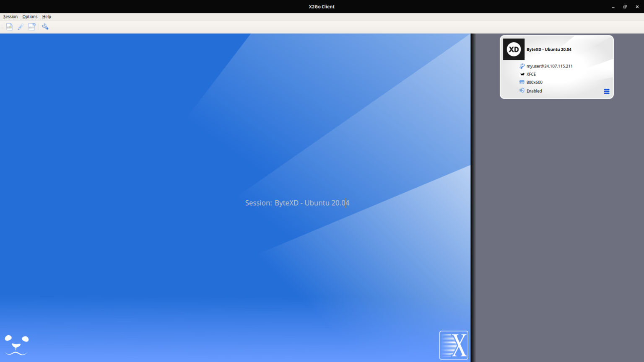Screen dimensions: 644x362
Task: Open the Help menu
Action: pos(47,16)
